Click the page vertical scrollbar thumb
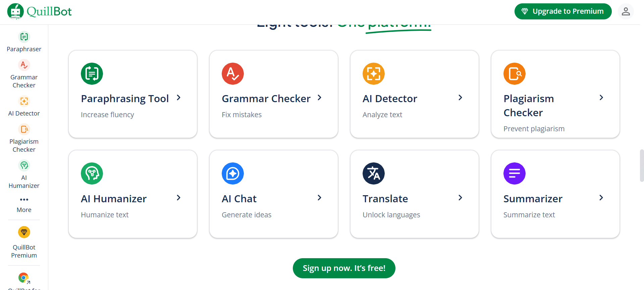This screenshot has height=290, width=644. (x=642, y=165)
